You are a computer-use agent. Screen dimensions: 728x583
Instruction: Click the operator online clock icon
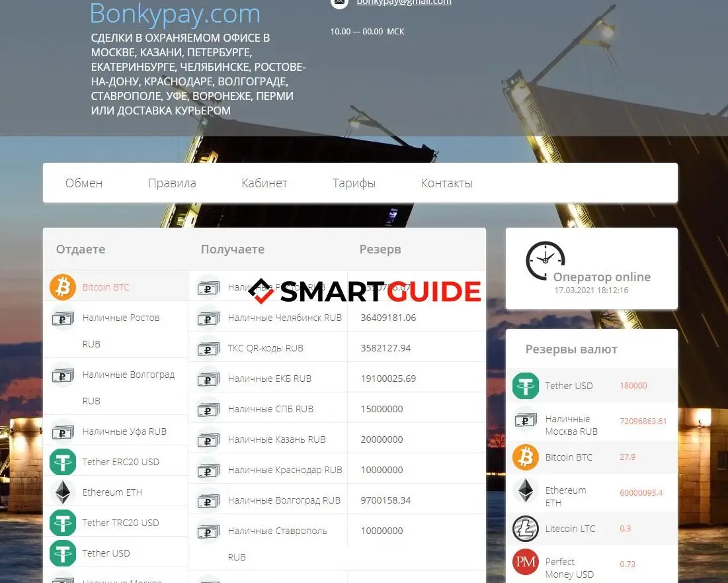tap(545, 259)
